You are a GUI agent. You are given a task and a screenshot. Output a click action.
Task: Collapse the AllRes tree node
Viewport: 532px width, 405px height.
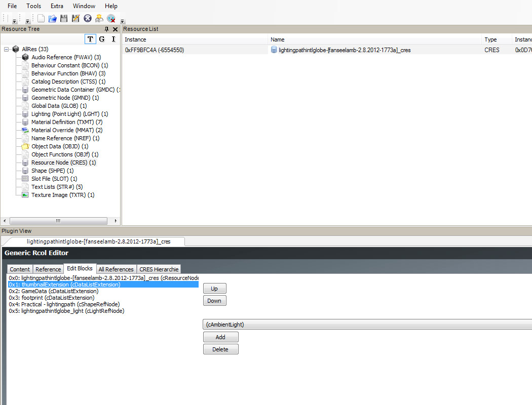pyautogui.click(x=7, y=49)
